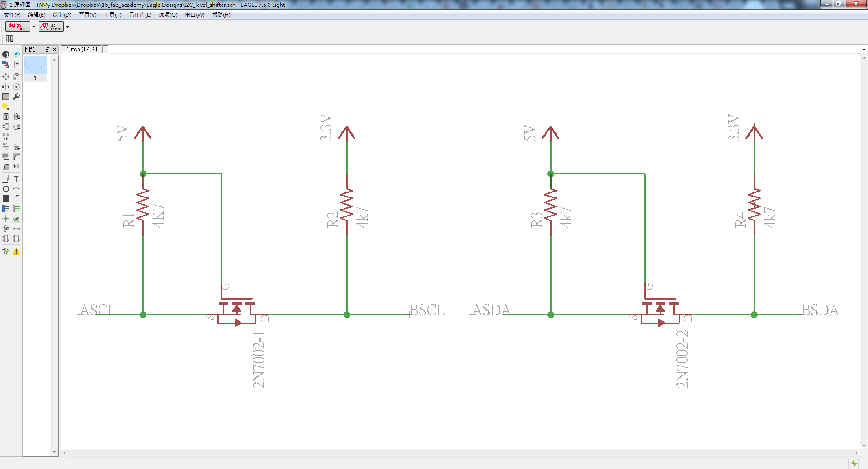Select the Miter tool
This screenshot has height=469, width=868.
pos(16,156)
